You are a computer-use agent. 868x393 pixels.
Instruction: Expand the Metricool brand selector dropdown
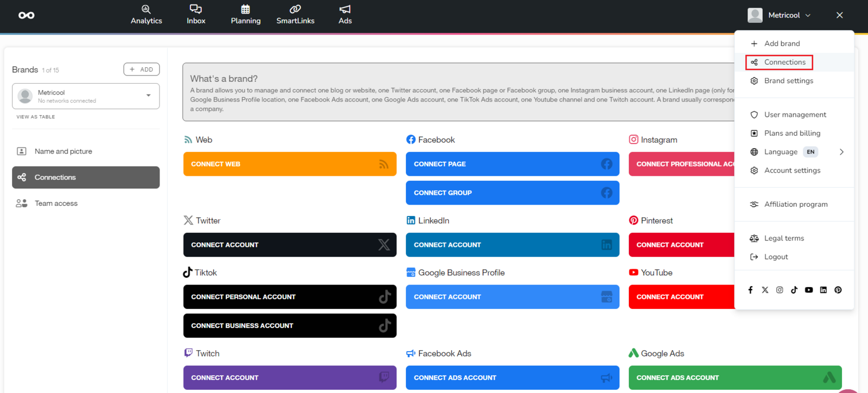(148, 96)
